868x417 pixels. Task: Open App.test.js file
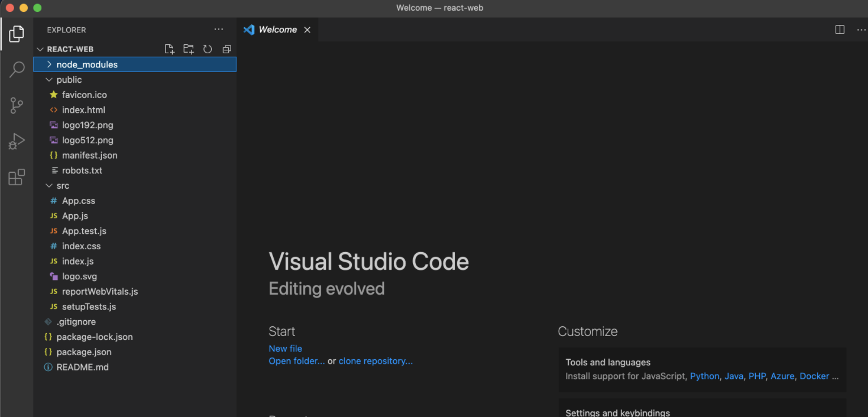(x=135, y=231)
